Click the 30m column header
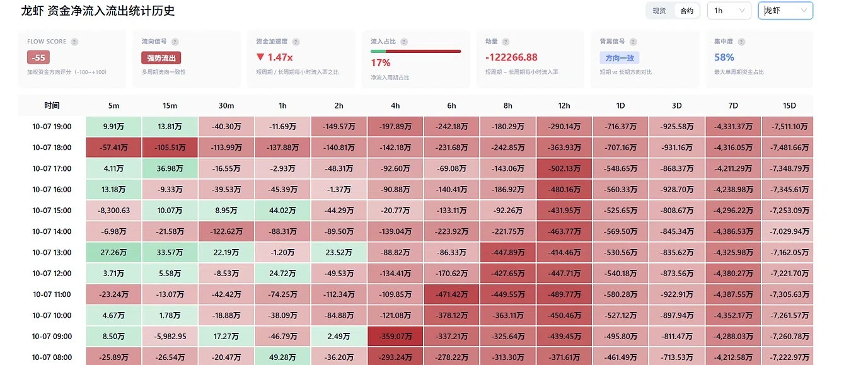The height and width of the screenshot is (365, 868). (x=226, y=105)
